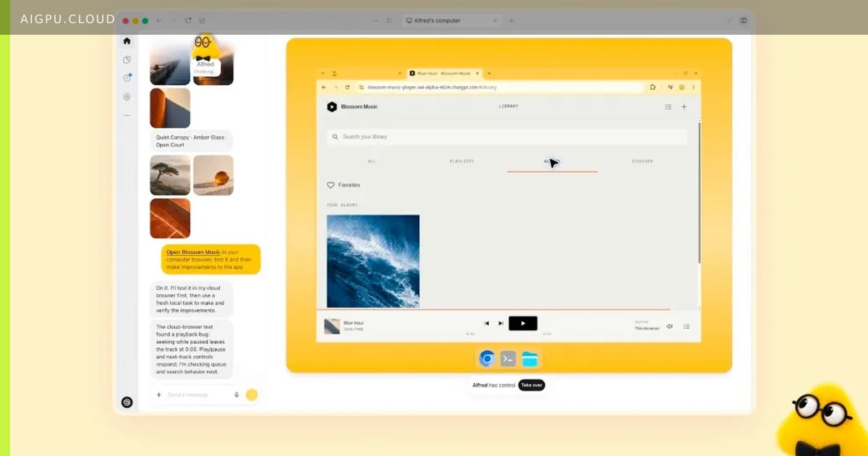Viewport: 868px width, 456px height.
Task: Click the Chromium browser icon in the dock
Action: pyautogui.click(x=488, y=358)
